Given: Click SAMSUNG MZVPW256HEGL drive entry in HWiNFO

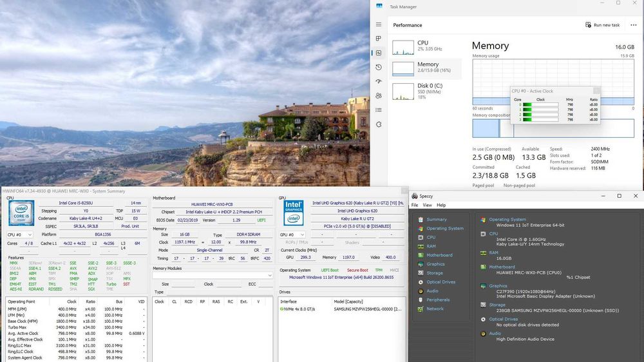Looking at the screenshot, I should pos(367,309).
